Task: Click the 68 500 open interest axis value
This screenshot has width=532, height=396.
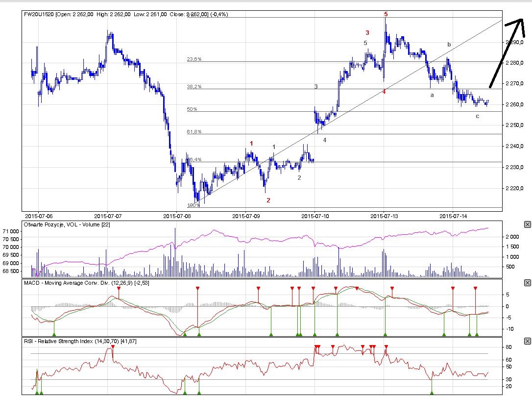Action: point(10,271)
